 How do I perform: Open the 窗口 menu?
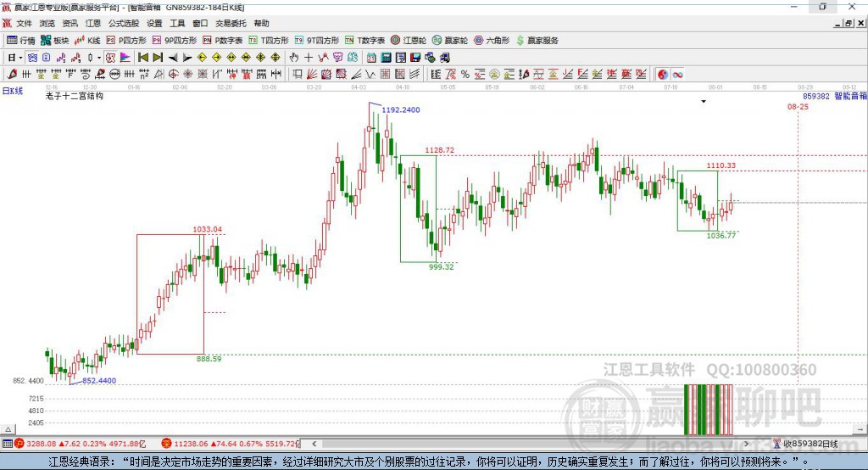point(200,23)
